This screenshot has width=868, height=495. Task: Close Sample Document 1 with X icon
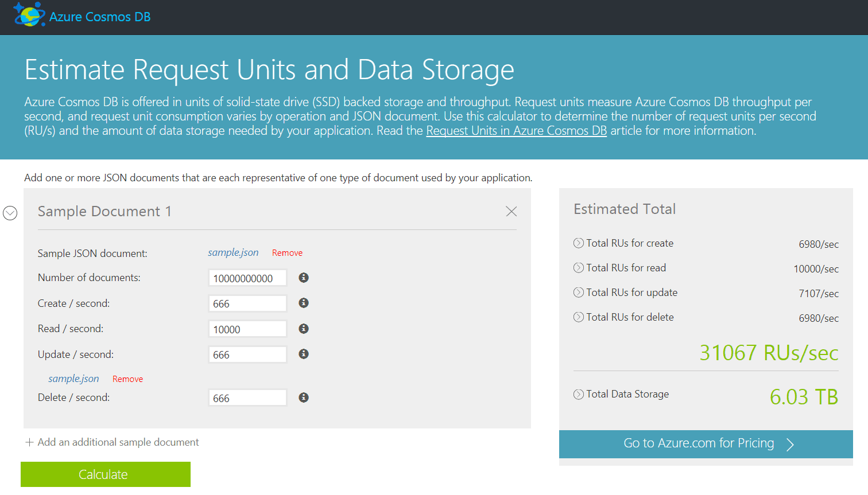pos(511,211)
